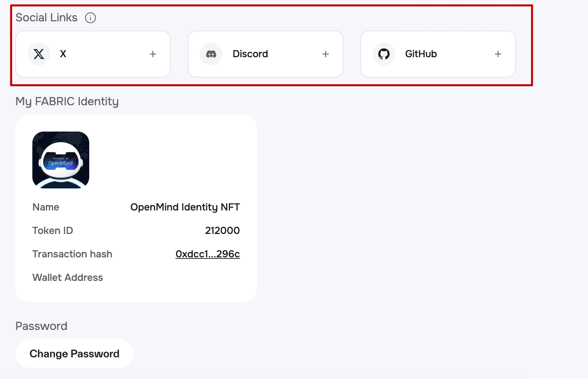Viewport: 588px width, 379px height.
Task: Click the X (Twitter) logo icon
Action: [39, 54]
